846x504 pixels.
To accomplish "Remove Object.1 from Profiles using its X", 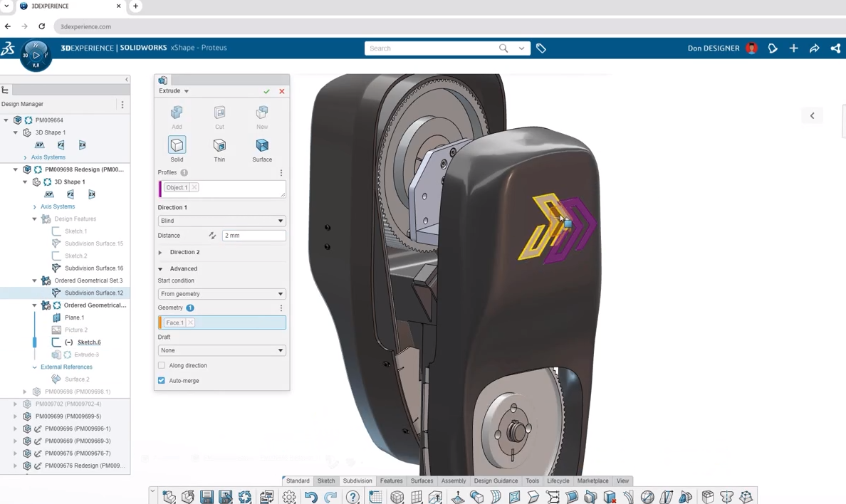I will 194,187.
